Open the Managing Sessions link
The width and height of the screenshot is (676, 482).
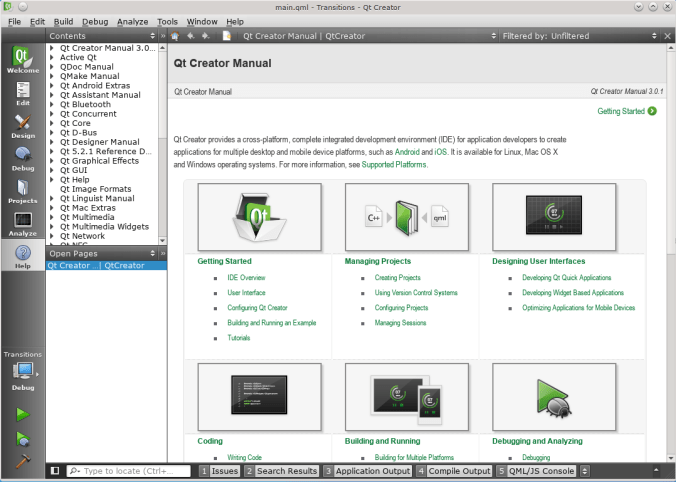pyautogui.click(x=400, y=323)
